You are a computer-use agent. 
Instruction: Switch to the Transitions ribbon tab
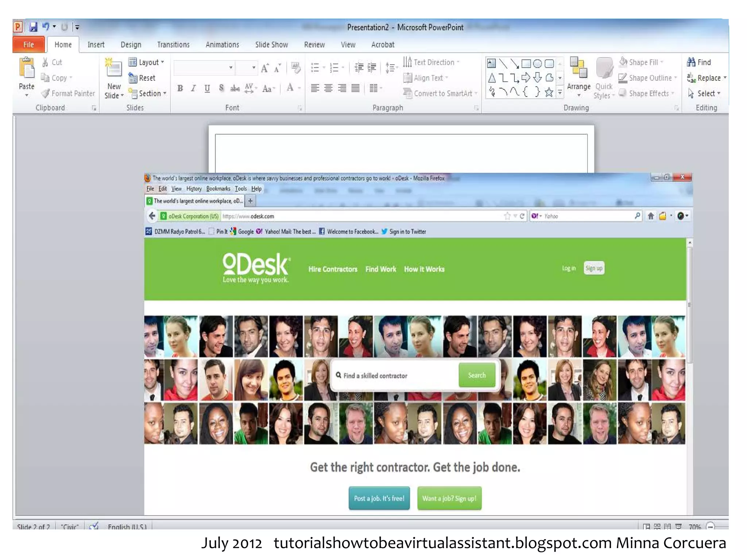pos(173,45)
